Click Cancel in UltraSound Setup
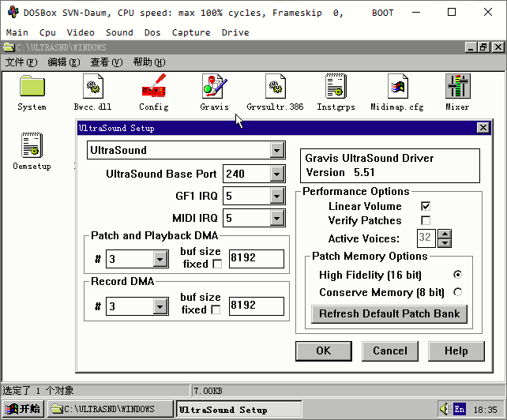 (390, 351)
